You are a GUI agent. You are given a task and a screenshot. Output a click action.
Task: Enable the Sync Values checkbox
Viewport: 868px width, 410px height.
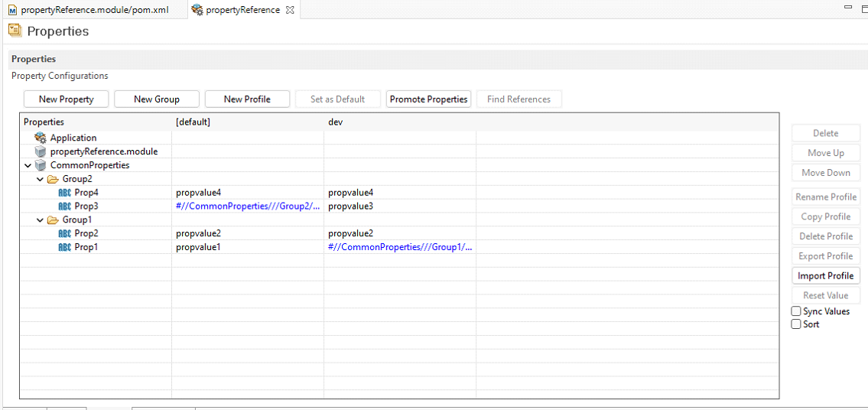point(796,311)
